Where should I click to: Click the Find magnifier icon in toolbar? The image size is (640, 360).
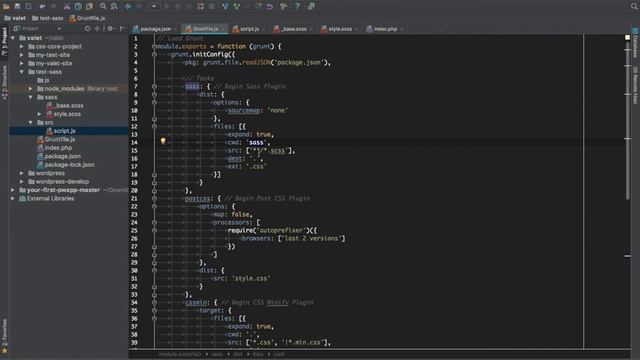(x=103, y=6)
